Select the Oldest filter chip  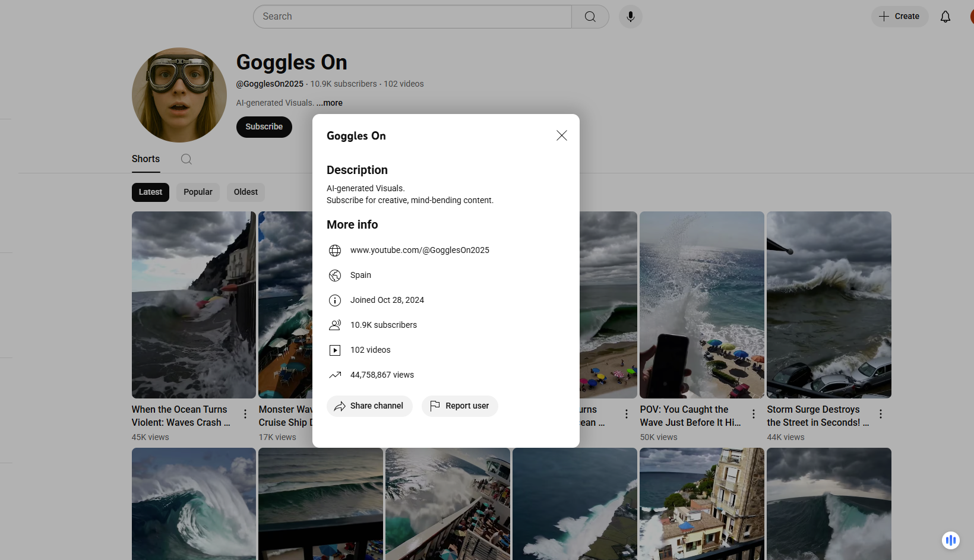click(246, 192)
